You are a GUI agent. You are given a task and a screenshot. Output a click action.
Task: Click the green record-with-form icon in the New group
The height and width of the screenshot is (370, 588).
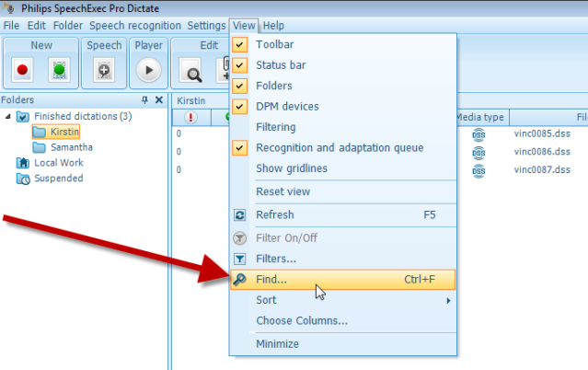[x=59, y=70]
